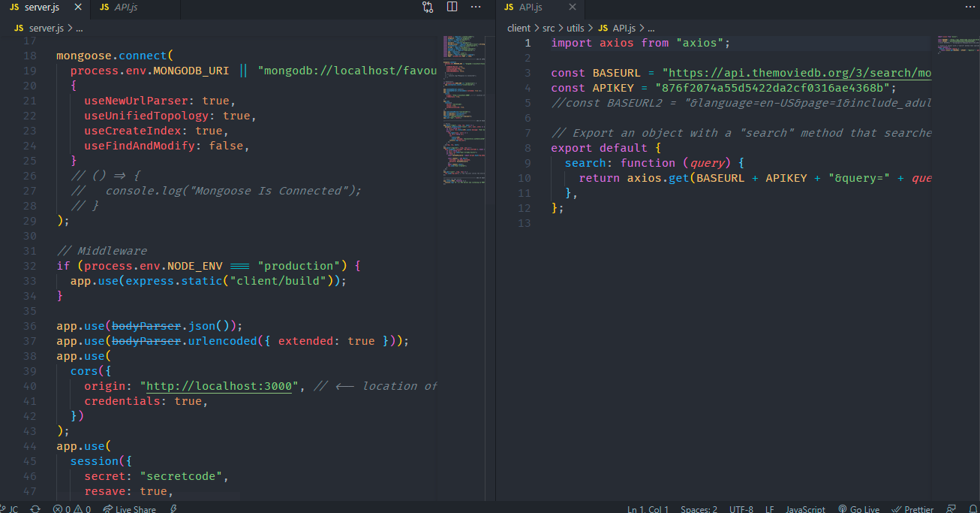Click the APIKEY constant line
The image size is (980, 513).
point(723,88)
